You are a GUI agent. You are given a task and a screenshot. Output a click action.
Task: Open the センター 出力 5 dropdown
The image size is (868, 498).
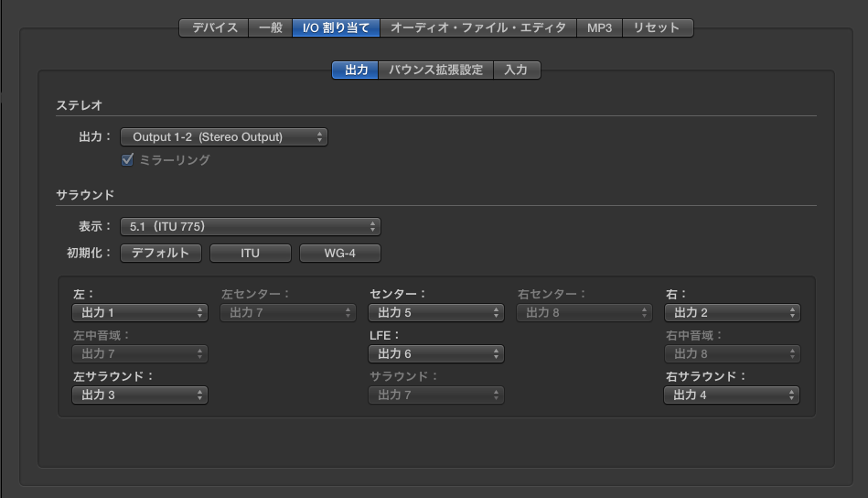pos(436,312)
